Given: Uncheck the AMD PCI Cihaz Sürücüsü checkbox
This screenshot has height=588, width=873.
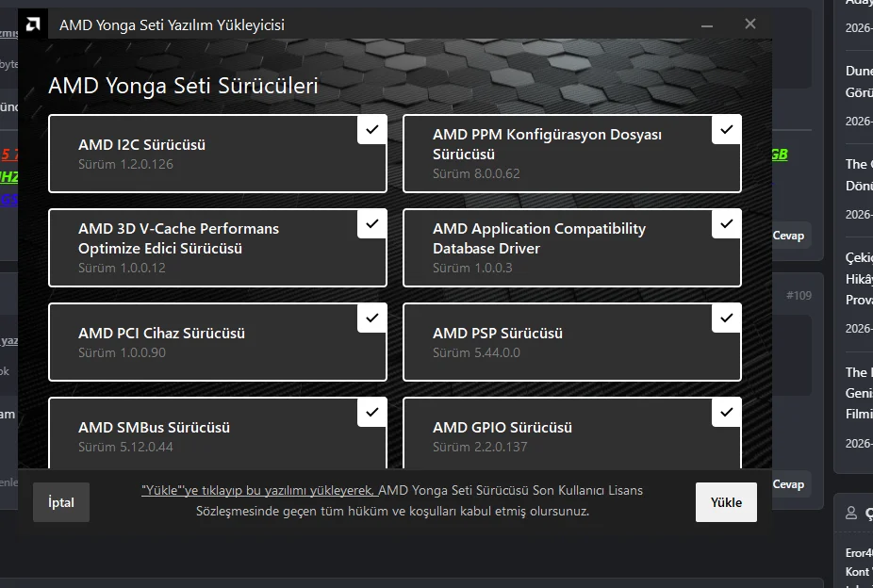Looking at the screenshot, I should point(371,318).
